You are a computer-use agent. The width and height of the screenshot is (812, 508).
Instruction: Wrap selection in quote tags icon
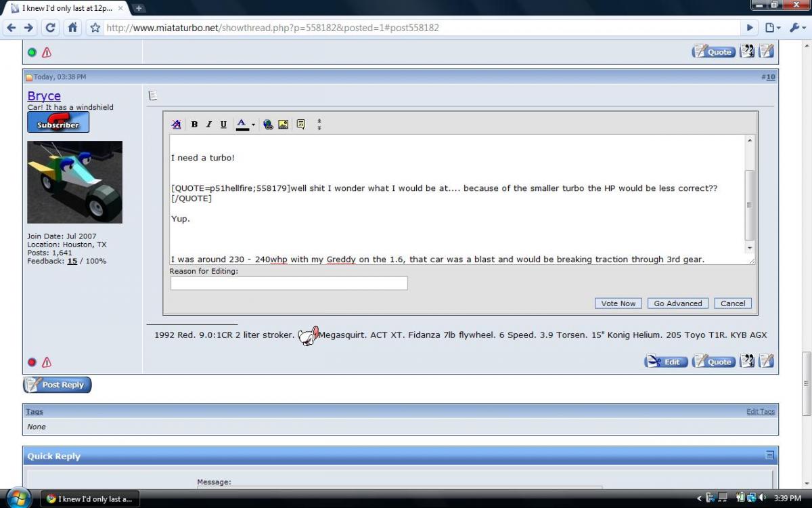(301, 124)
